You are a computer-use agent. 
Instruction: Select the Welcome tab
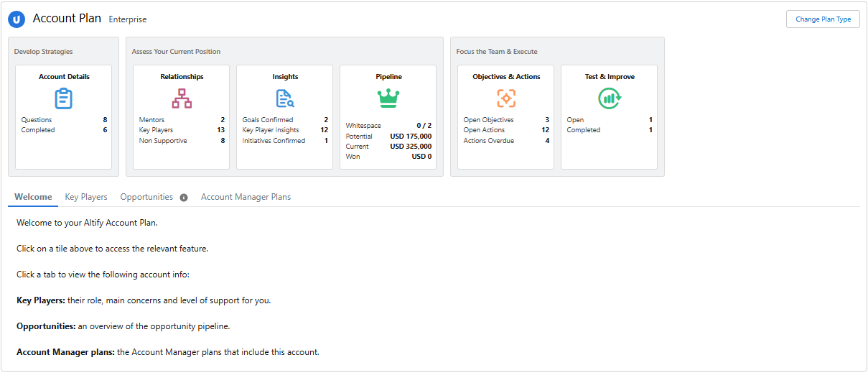[x=33, y=197]
